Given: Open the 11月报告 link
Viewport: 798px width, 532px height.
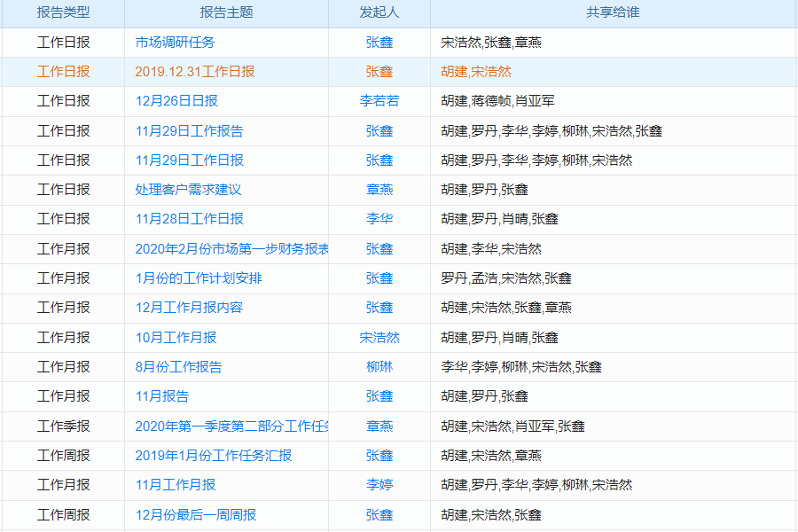Looking at the screenshot, I should tap(162, 396).
